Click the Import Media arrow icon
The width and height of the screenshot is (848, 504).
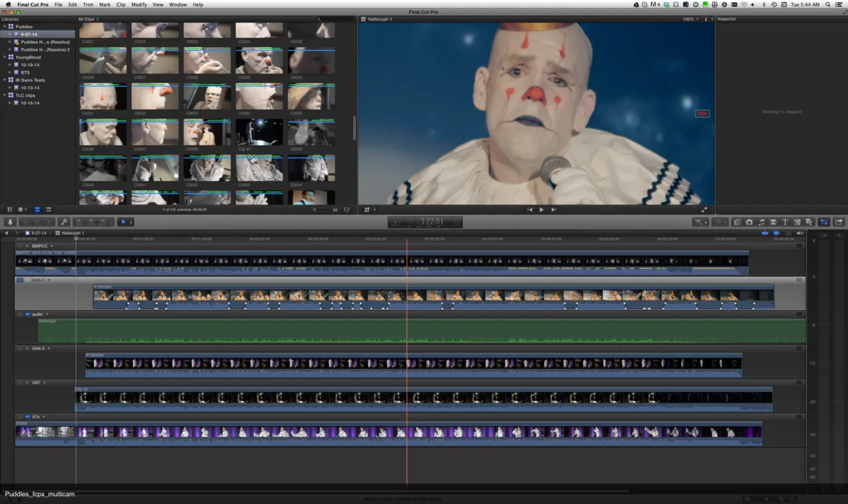(x=11, y=222)
